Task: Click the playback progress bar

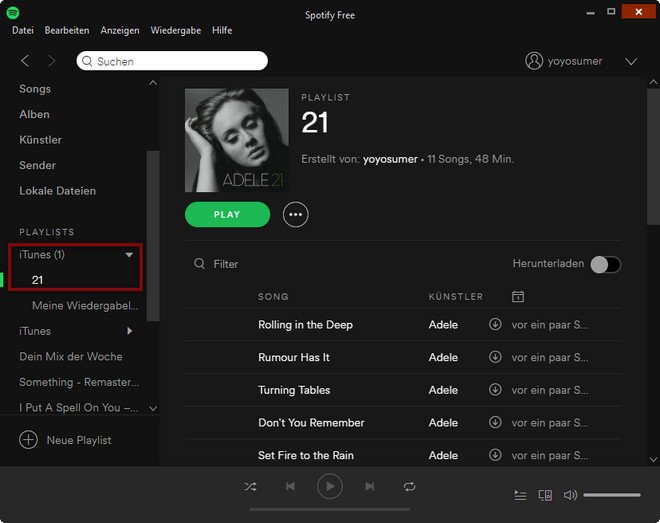Action: (330, 510)
